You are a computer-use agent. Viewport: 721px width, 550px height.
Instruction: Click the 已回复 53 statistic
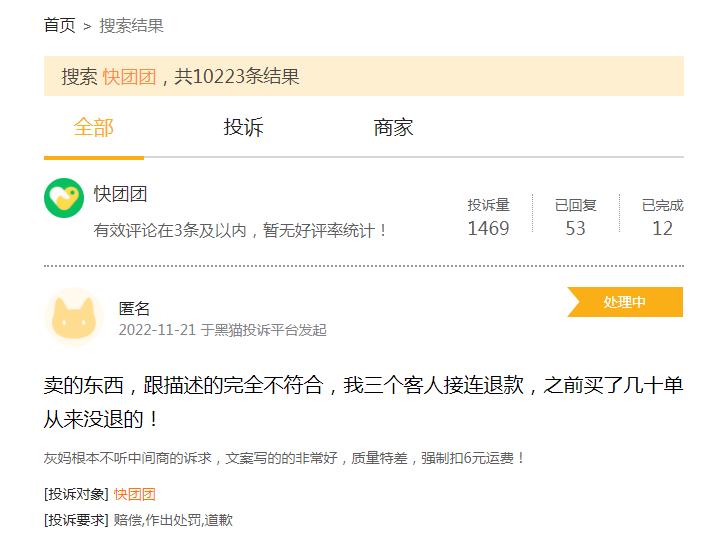click(575, 217)
